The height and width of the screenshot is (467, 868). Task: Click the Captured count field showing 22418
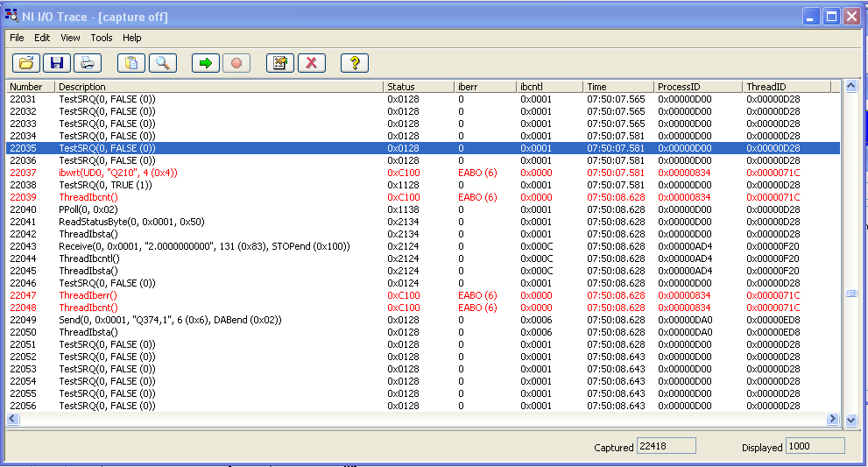666,446
